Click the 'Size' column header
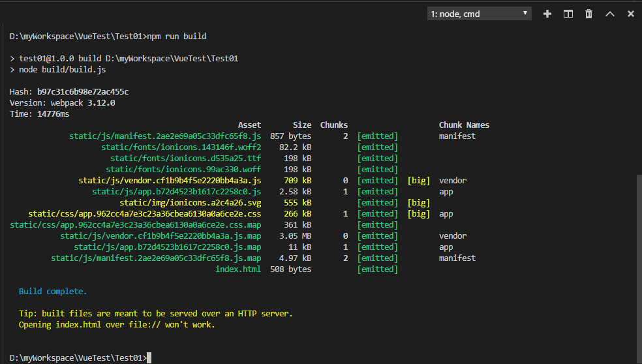 [302, 125]
